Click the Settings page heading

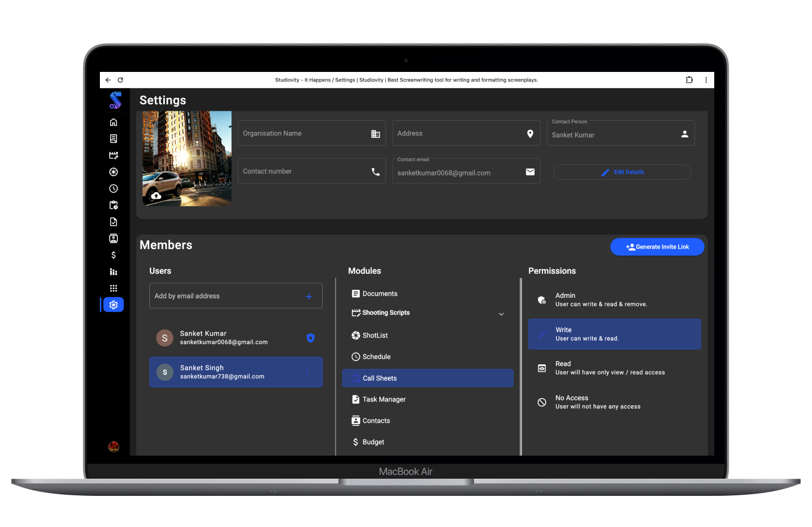point(163,100)
